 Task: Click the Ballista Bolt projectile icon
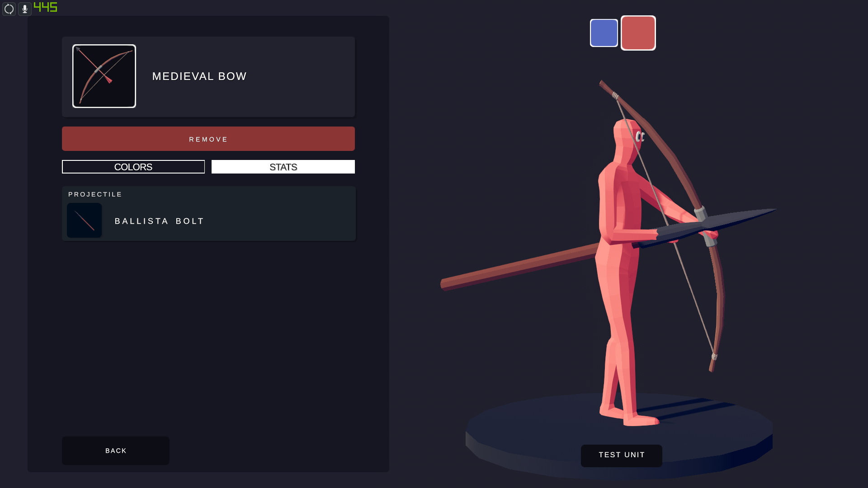pos(85,221)
